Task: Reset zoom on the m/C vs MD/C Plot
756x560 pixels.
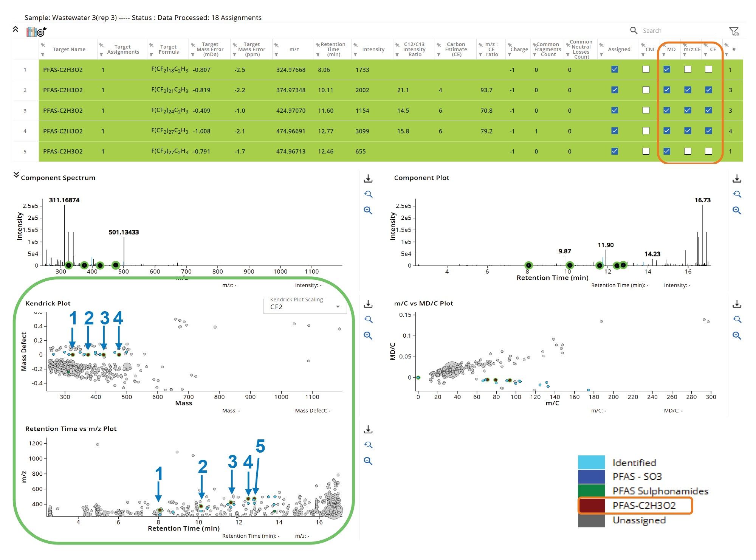Action: click(x=737, y=320)
